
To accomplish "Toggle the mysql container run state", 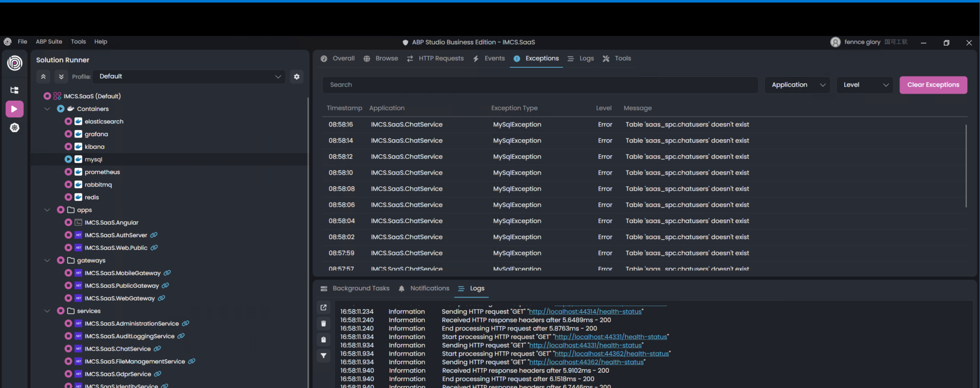I will tap(68, 159).
